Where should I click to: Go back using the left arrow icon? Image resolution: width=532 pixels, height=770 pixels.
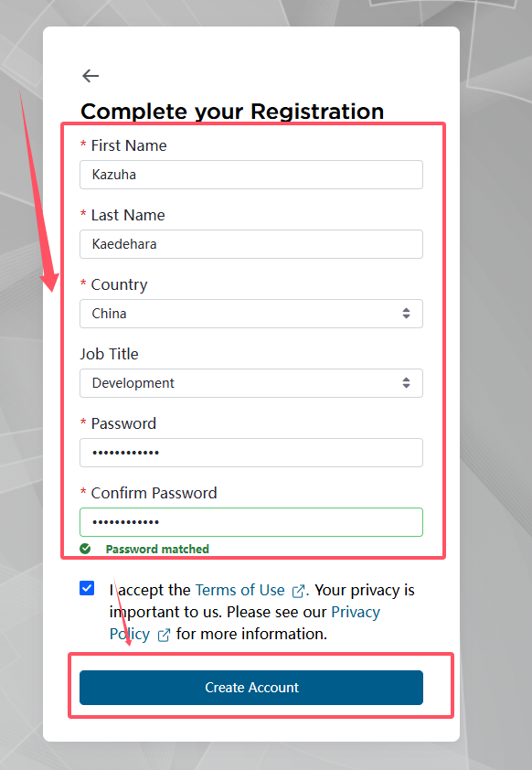coord(90,76)
